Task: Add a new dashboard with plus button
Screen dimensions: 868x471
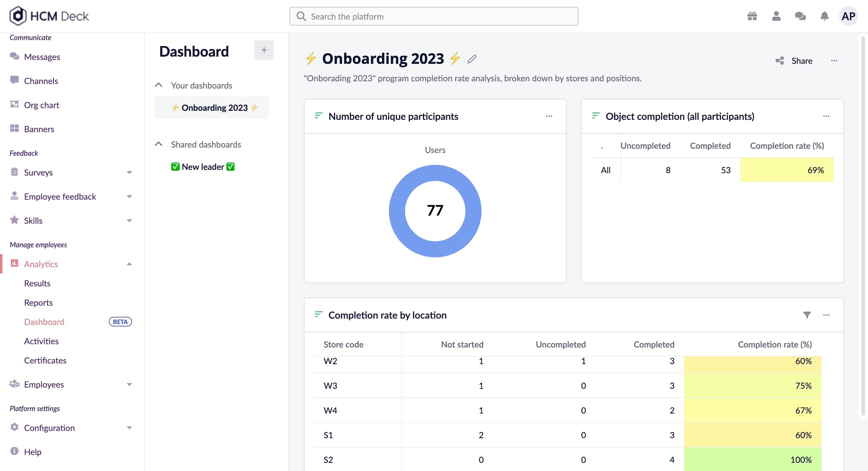Action: pos(264,50)
